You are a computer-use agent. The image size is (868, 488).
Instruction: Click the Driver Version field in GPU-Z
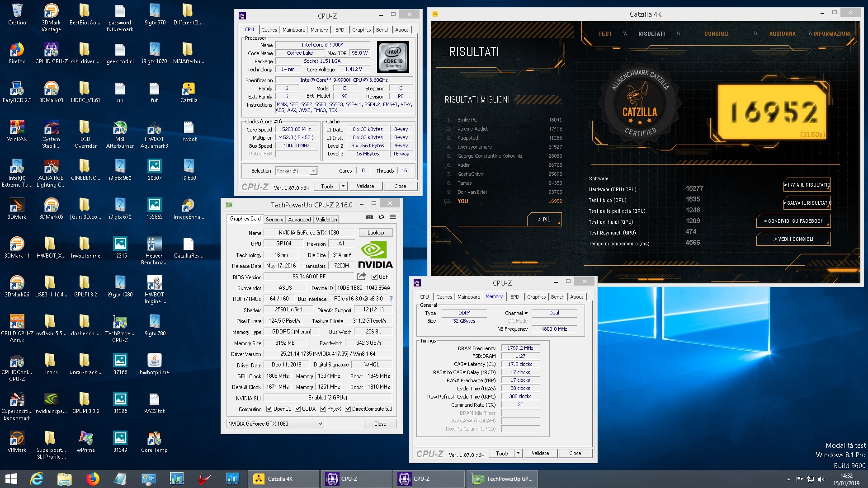pos(328,354)
